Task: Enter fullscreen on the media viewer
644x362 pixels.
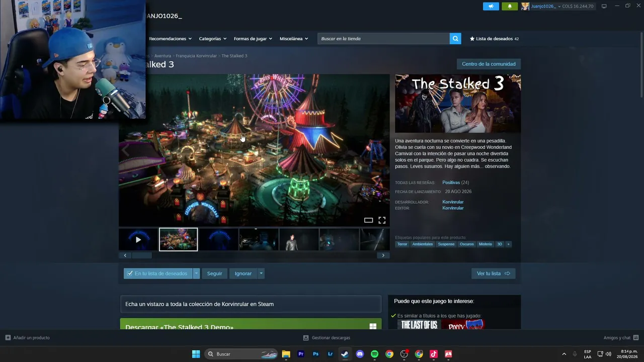Action: [x=382, y=220]
